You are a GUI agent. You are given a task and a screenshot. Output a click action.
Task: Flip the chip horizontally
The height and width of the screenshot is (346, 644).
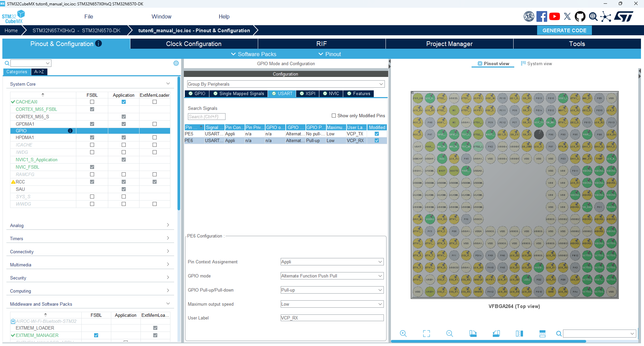519,333
